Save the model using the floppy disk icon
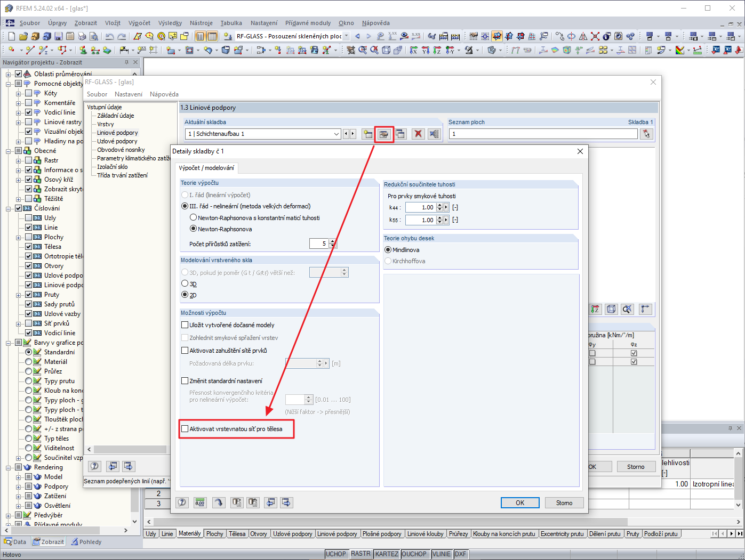Viewport: 745px width, 560px height. 59,36
